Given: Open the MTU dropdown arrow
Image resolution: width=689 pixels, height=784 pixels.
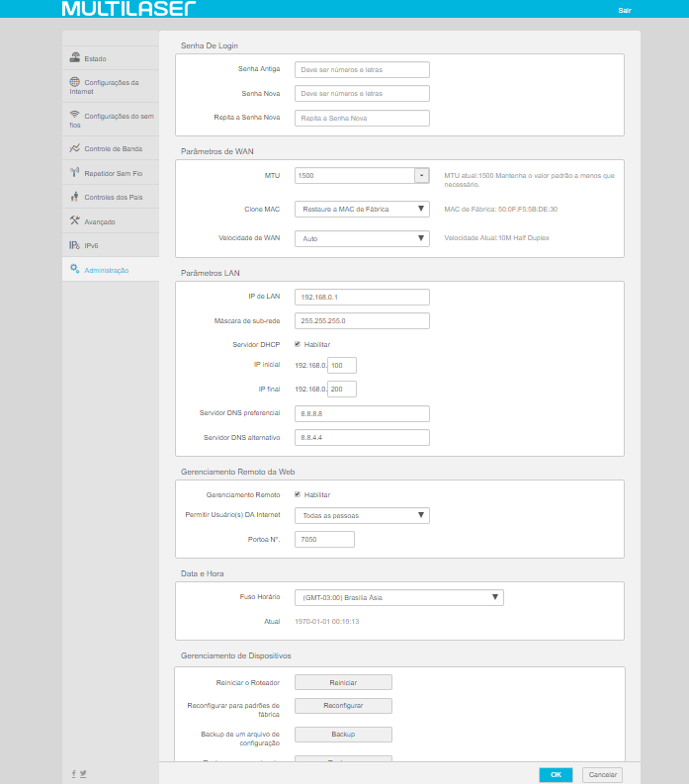Looking at the screenshot, I should pyautogui.click(x=421, y=176).
